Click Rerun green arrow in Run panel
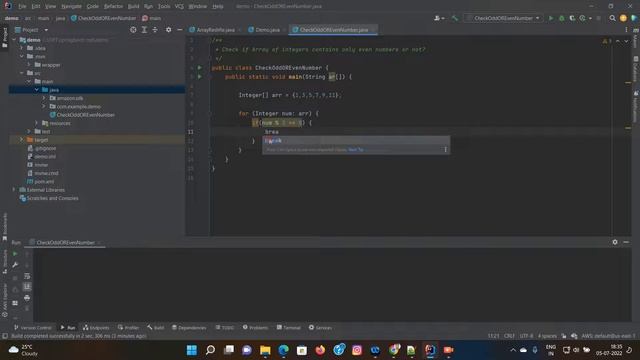 click(15, 254)
